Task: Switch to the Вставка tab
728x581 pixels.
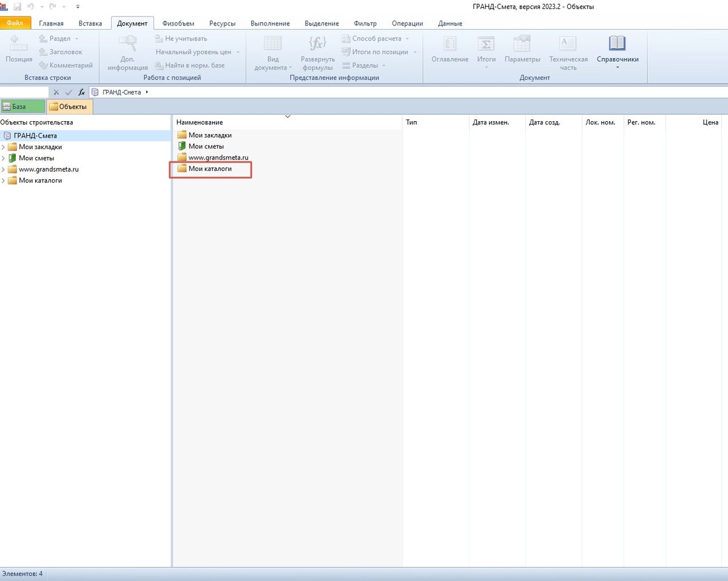Action: coord(90,24)
